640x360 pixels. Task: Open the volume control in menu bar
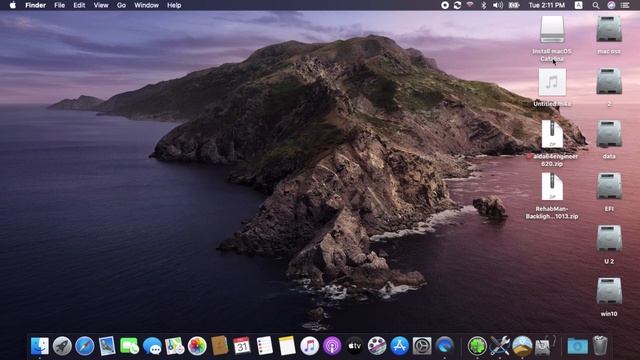point(498,5)
